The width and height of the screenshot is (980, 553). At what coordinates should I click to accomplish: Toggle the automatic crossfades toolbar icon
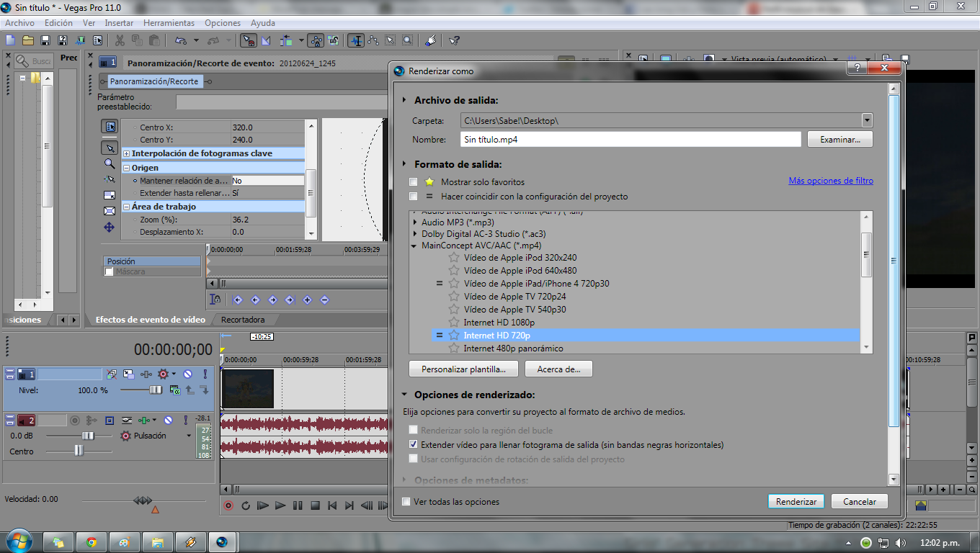click(266, 40)
